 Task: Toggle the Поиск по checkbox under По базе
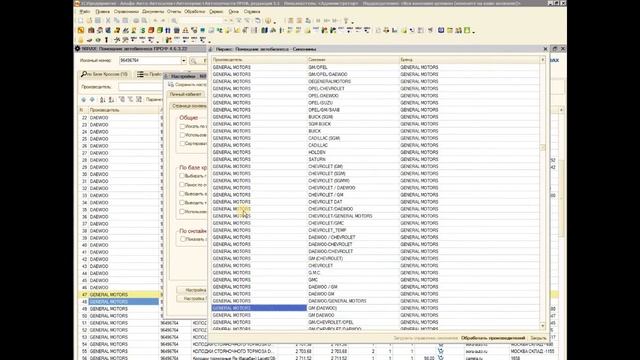(182, 184)
